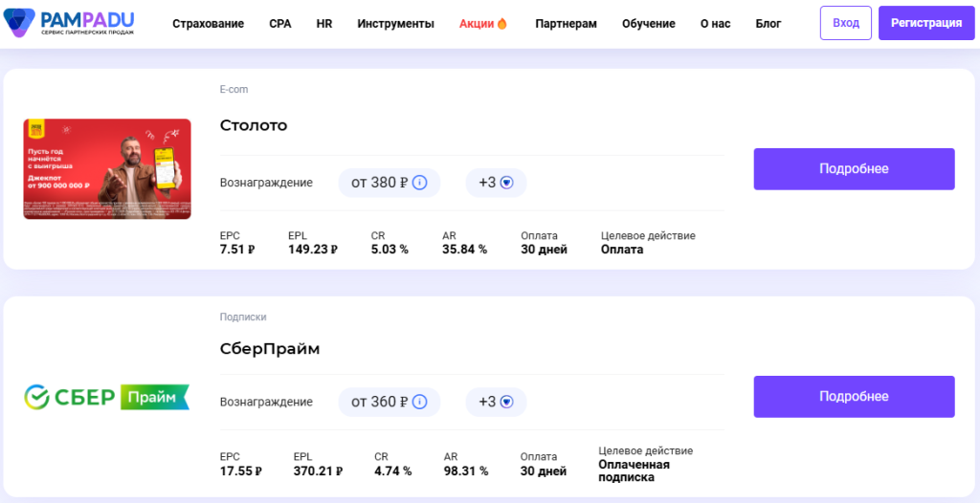The width and height of the screenshot is (980, 503).
Task: Open the info icon next to от 380 ₽
Action: 420,183
